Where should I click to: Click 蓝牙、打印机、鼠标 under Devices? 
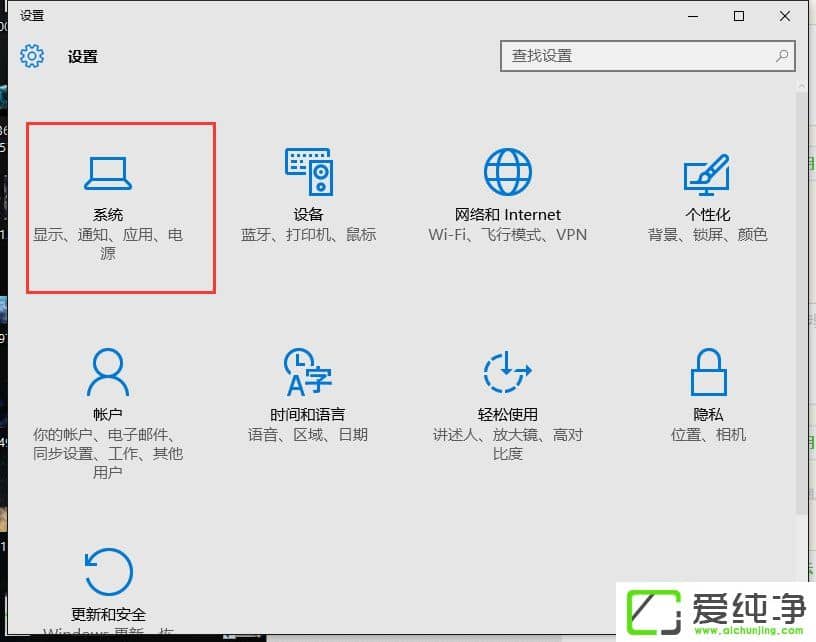(x=308, y=235)
